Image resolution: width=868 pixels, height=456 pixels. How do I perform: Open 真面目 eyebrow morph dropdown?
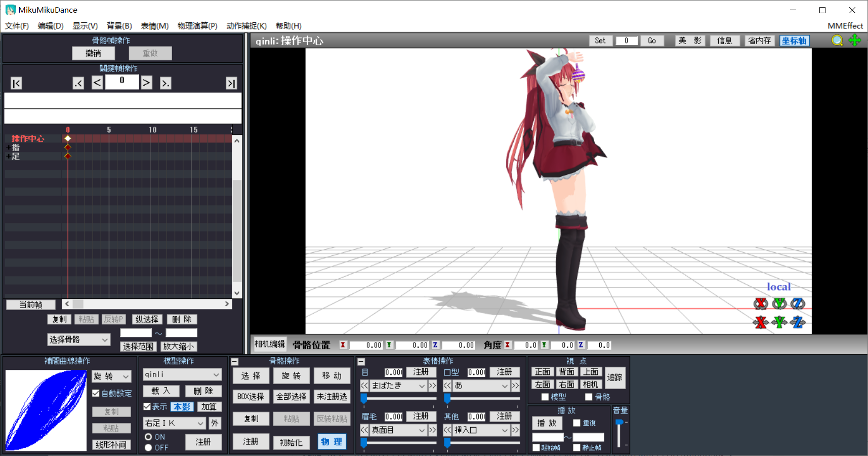[x=398, y=430]
